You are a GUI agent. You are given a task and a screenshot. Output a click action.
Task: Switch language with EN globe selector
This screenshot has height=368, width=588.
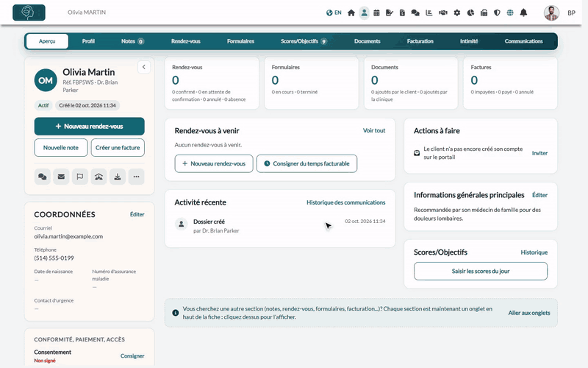[334, 13]
